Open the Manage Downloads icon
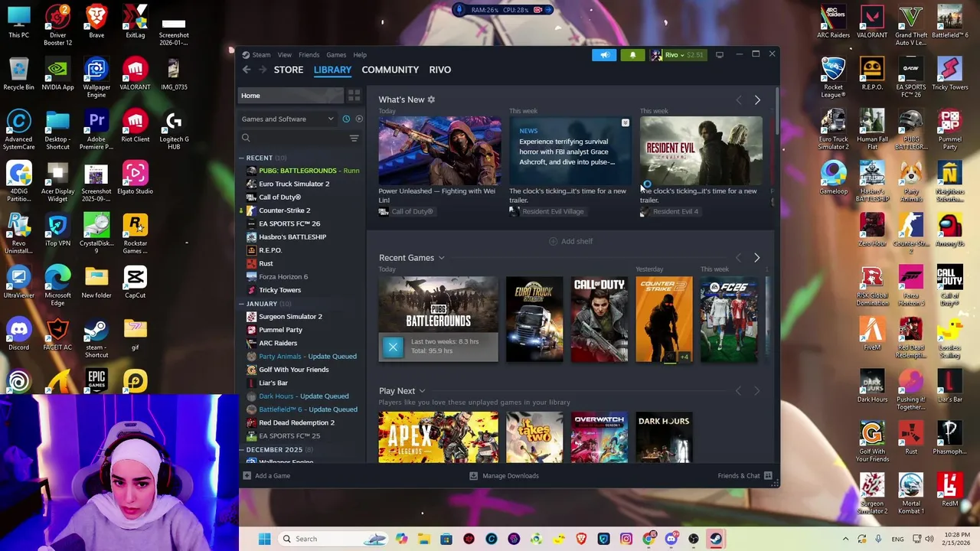980x551 pixels. [x=473, y=476]
